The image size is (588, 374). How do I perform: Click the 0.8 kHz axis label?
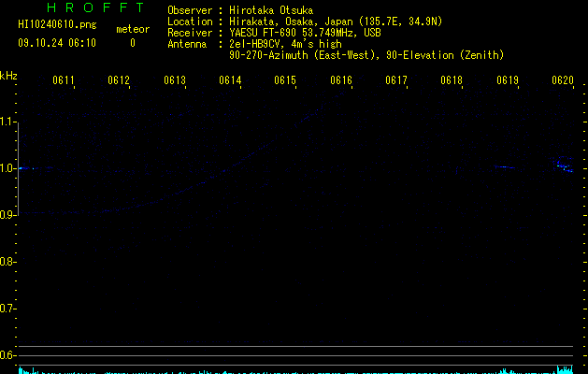(8, 262)
